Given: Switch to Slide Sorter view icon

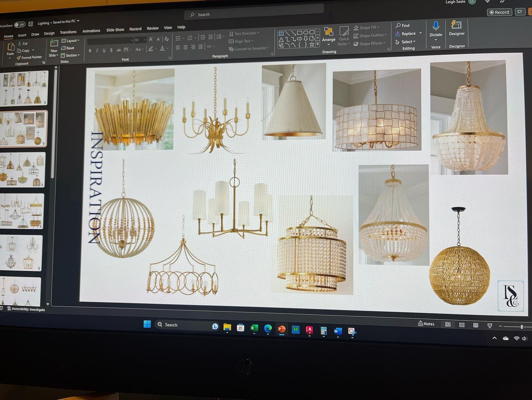Looking at the screenshot, I should coord(462,325).
